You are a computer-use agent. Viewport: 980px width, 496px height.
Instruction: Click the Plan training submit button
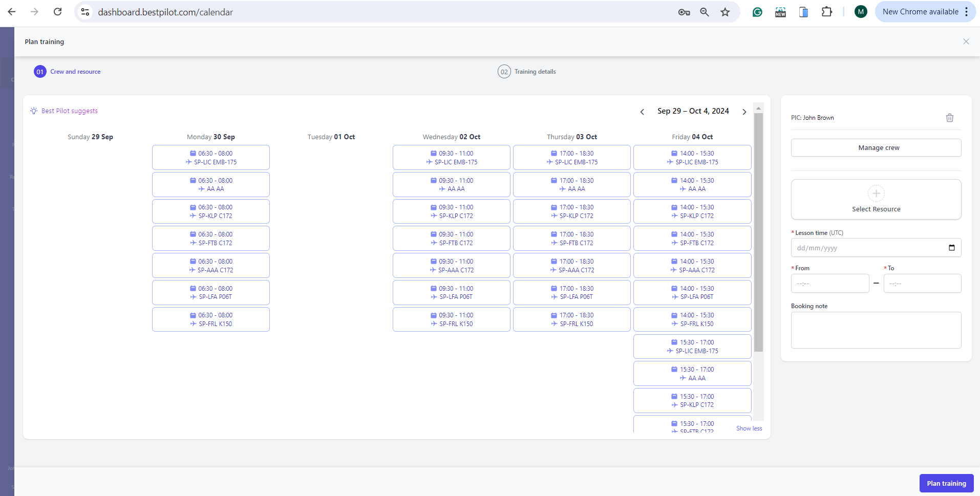946,483
